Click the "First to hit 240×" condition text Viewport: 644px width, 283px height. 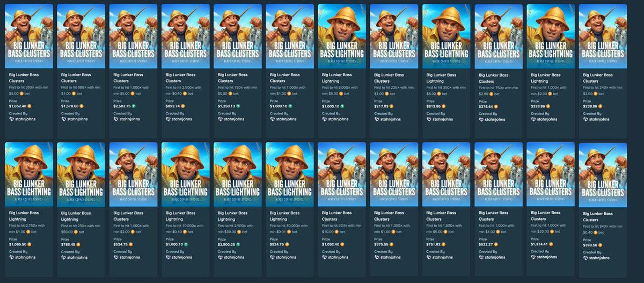596,87
